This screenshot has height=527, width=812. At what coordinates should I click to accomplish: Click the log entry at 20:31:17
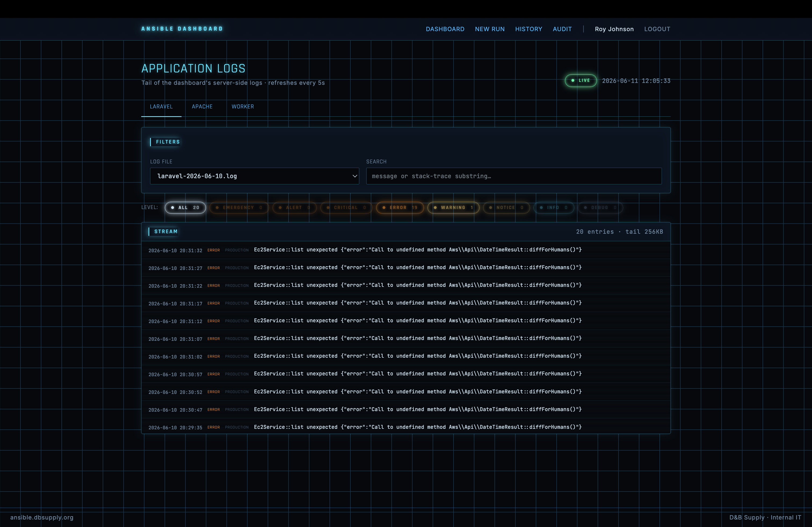pyautogui.click(x=406, y=303)
